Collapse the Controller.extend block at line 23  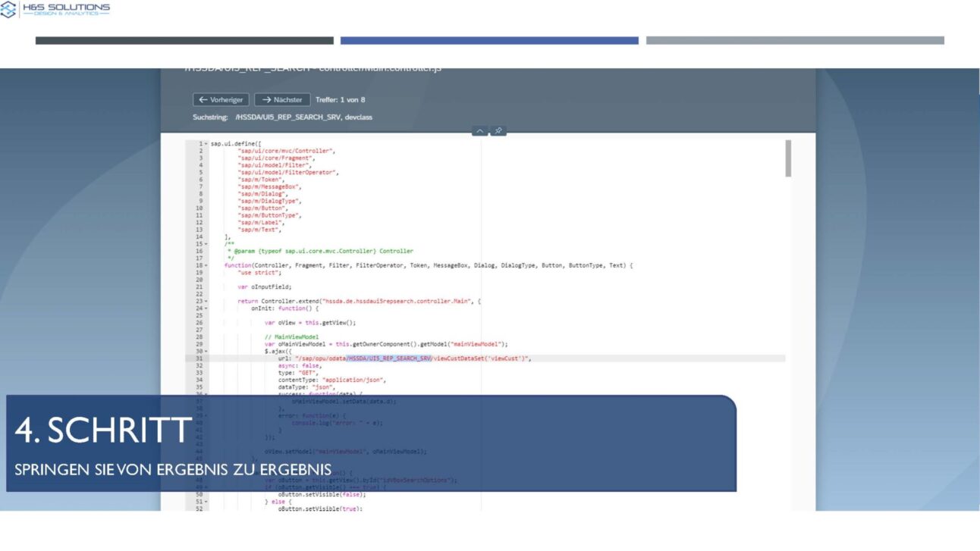(206, 301)
